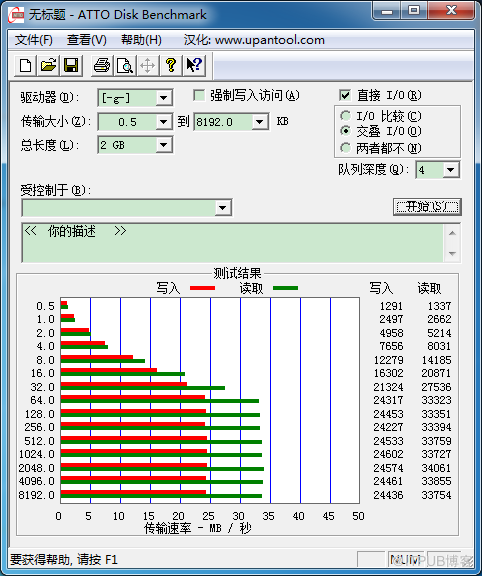Select the 交叠 I/O radio button

pyautogui.click(x=345, y=131)
